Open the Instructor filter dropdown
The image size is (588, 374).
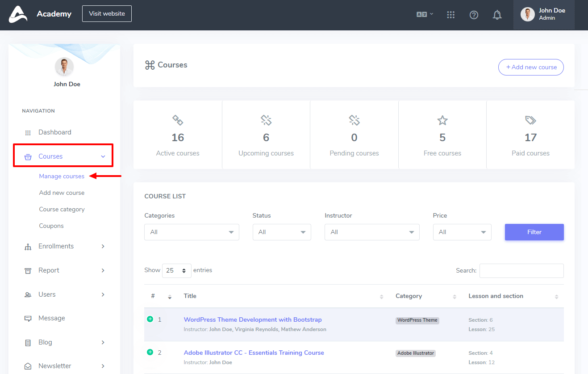click(372, 232)
